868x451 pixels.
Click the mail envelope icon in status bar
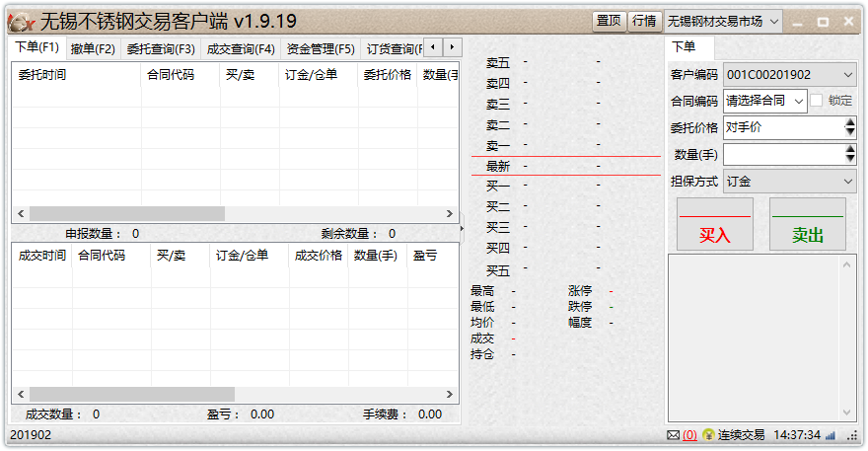pyautogui.click(x=673, y=435)
